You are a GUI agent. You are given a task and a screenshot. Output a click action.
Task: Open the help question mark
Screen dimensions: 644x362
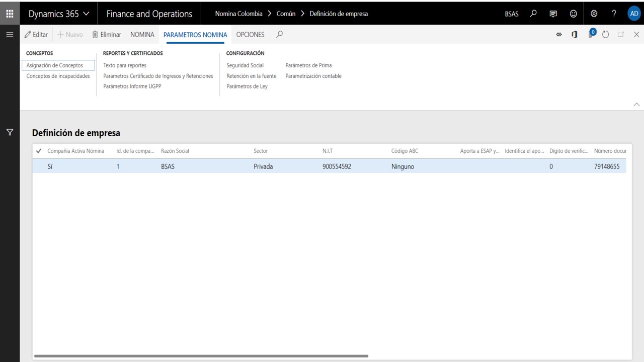point(614,14)
